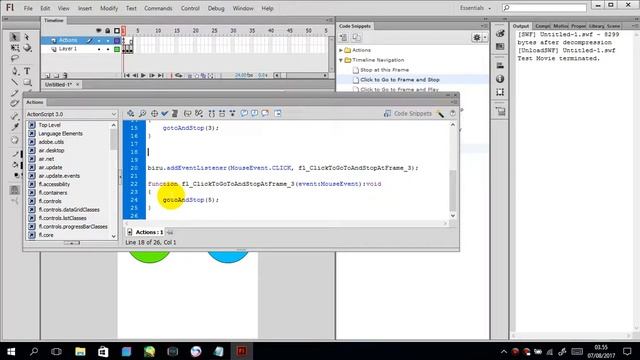The image size is (640, 360).
Task: Click Insert a target path icon
Action: click(154, 113)
